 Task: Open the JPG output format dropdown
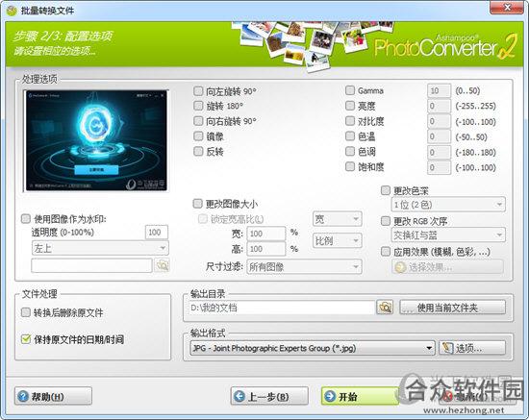click(312, 348)
